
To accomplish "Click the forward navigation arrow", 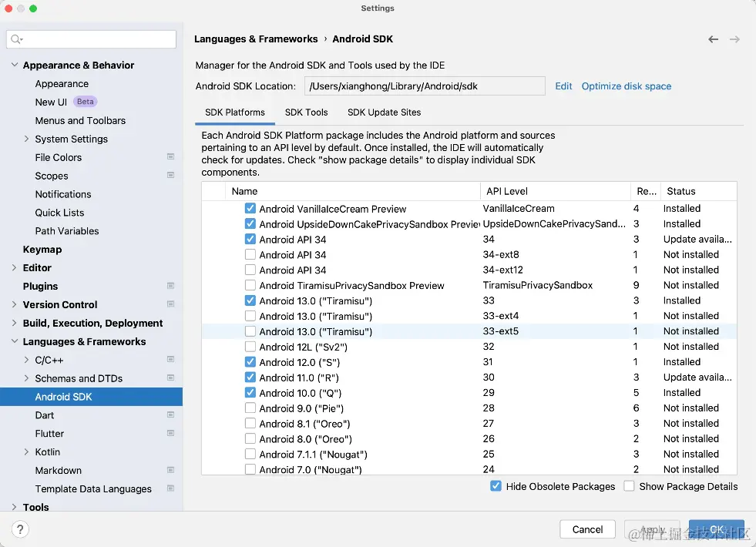I will point(734,39).
